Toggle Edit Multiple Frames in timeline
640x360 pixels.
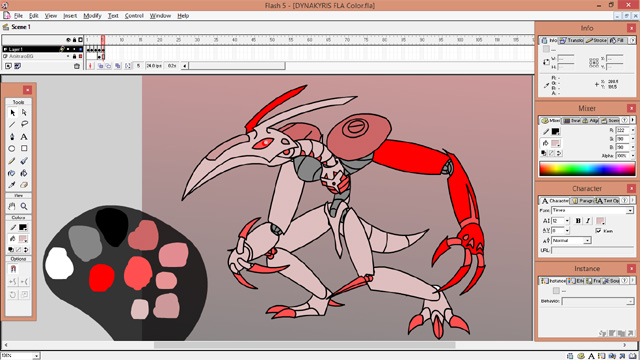coord(118,66)
